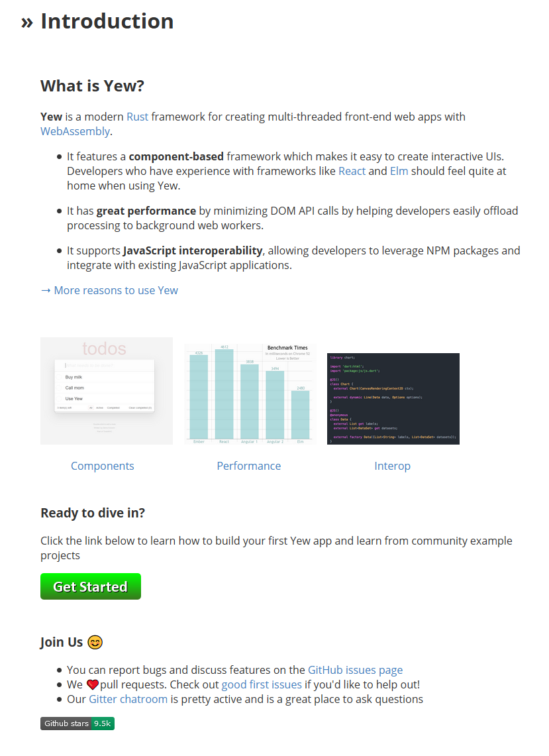Click the Ready to dive in? heading

click(x=93, y=513)
